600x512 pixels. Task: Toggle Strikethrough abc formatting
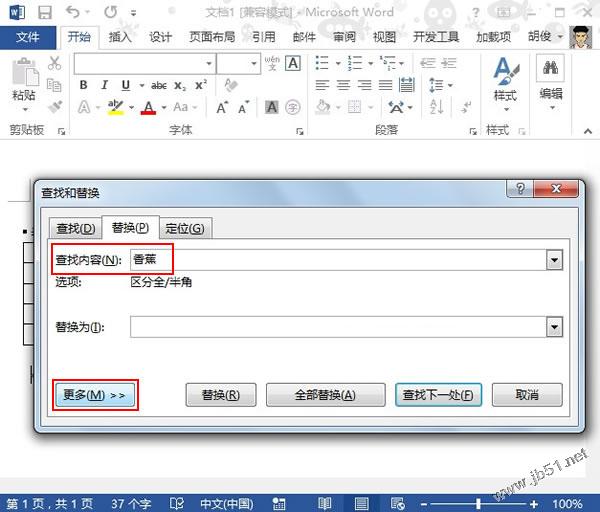158,85
